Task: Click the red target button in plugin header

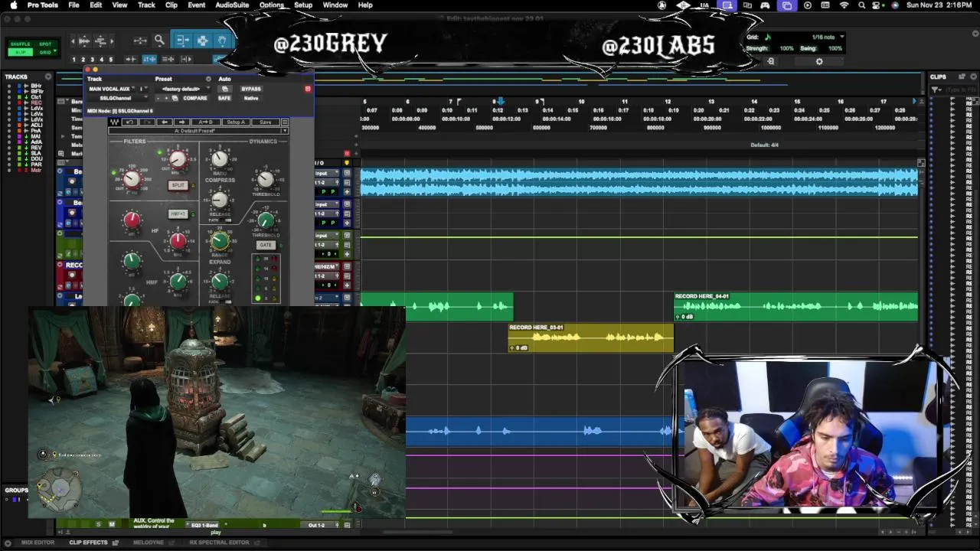Action: pos(308,89)
